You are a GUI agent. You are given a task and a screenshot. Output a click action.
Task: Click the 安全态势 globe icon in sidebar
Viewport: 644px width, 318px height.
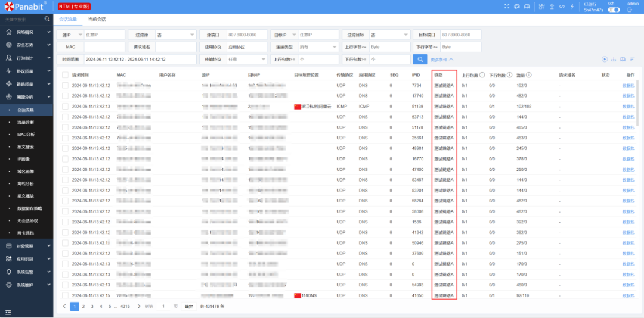click(8, 45)
